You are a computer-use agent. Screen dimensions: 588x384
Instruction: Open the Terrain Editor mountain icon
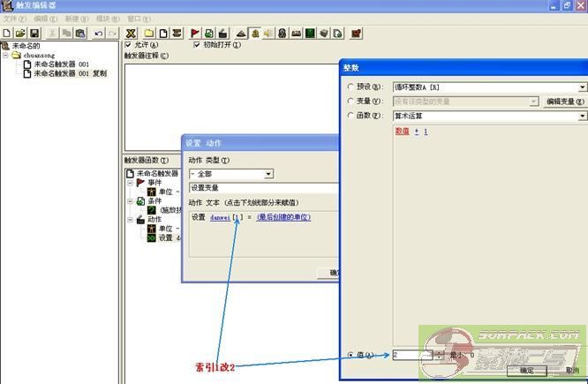tap(241, 33)
